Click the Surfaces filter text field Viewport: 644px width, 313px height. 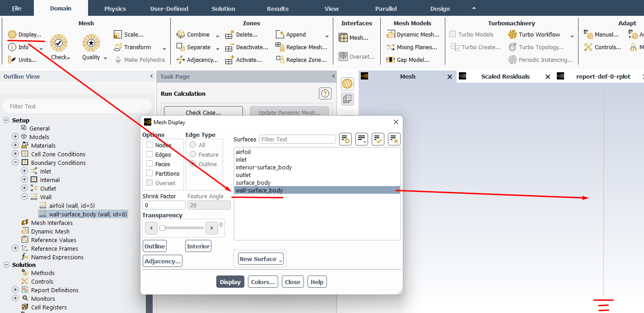(x=297, y=139)
